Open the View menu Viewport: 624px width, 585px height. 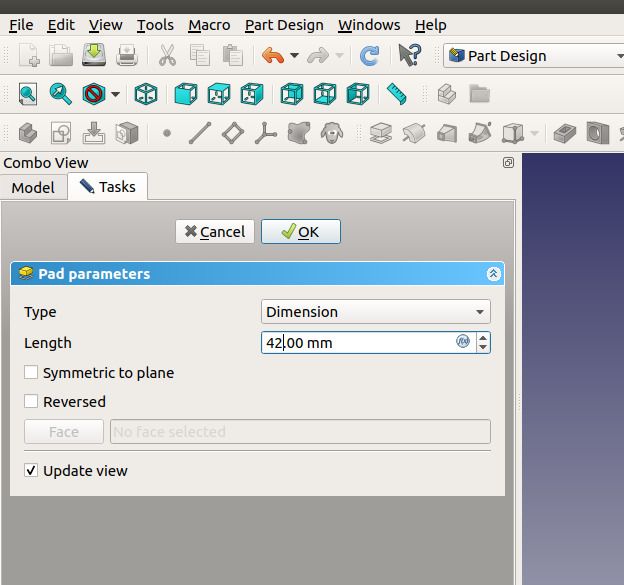coord(105,25)
